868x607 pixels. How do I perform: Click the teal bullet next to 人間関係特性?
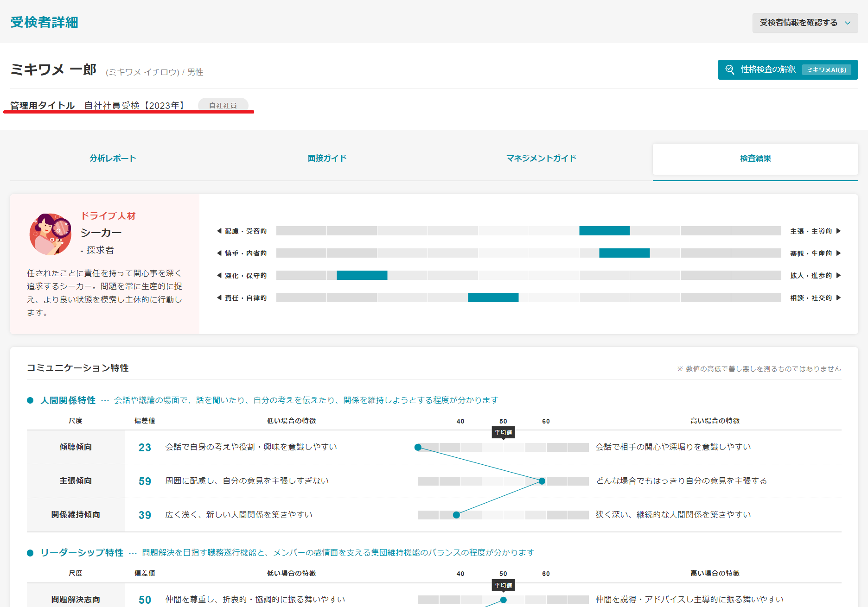tap(30, 400)
